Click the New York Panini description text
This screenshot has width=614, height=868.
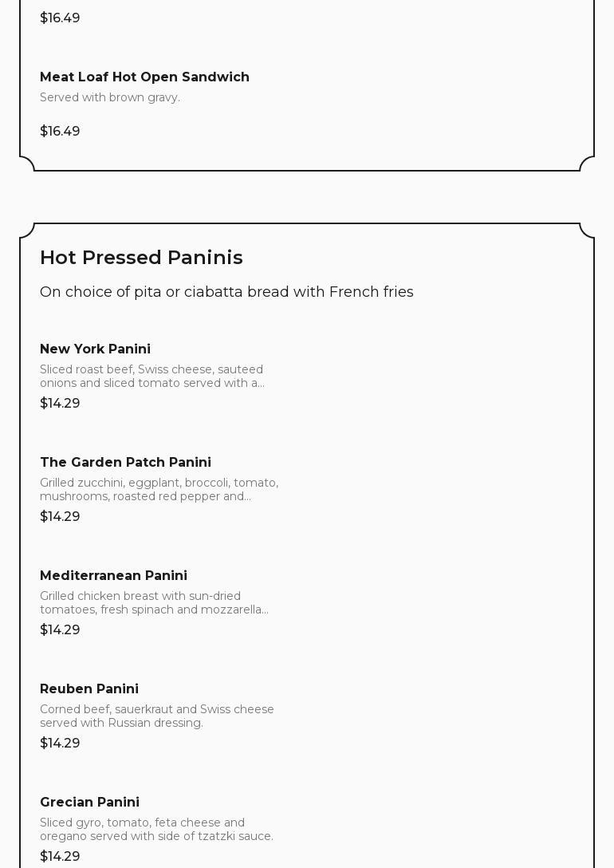(152, 376)
